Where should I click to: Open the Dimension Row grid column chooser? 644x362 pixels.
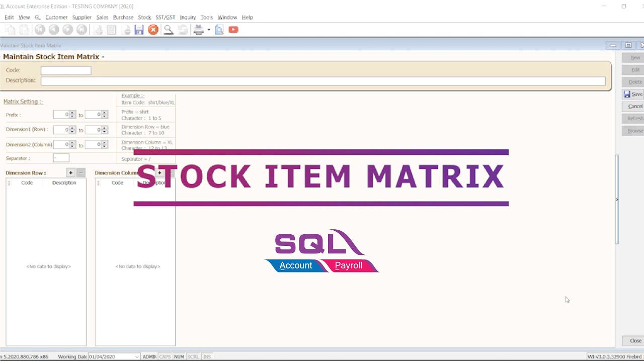click(x=9, y=183)
